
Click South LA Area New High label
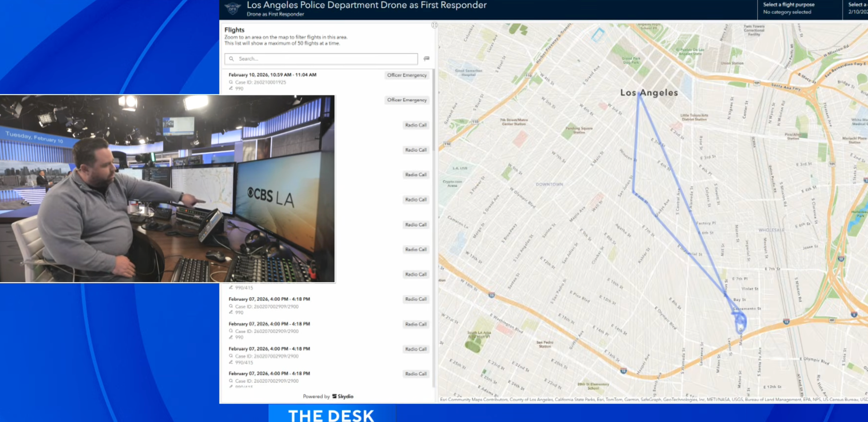tap(479, 334)
